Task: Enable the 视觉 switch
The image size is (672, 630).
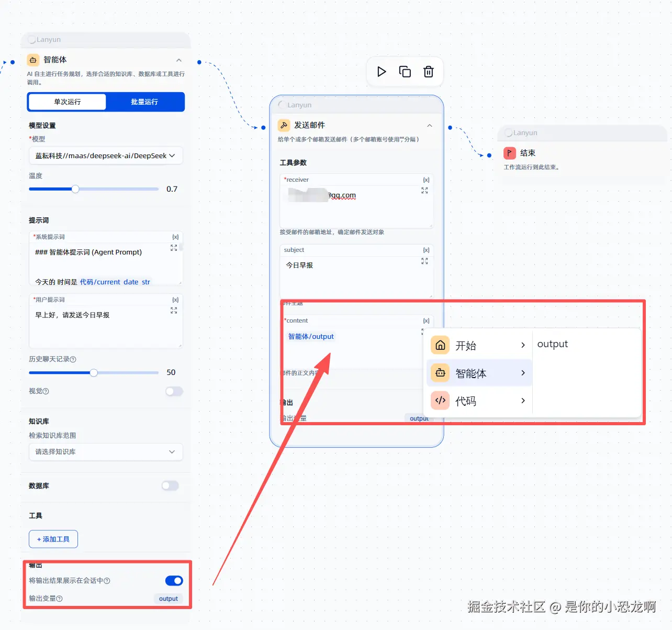Action: (174, 391)
